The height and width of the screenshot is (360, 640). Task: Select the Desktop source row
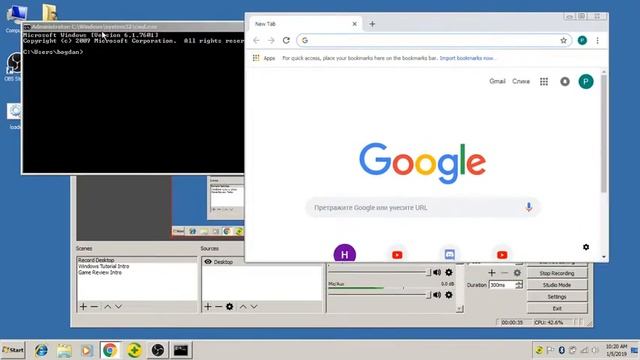click(262, 262)
